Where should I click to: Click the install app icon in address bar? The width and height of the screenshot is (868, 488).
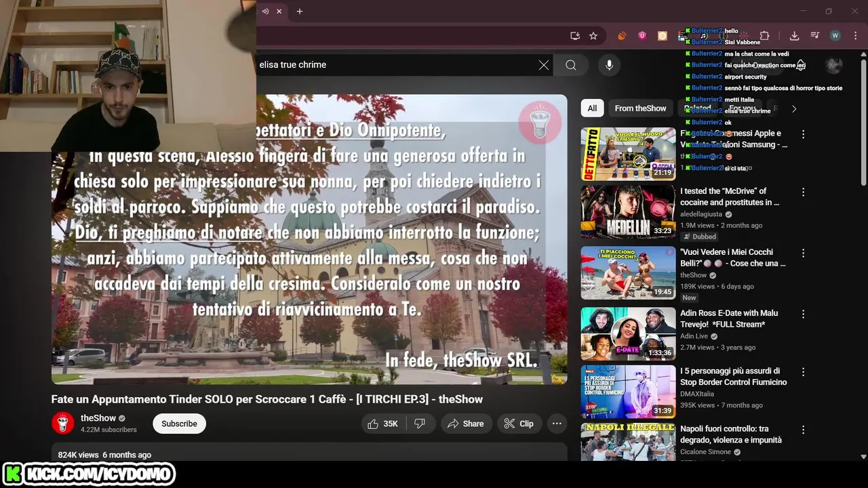575,36
